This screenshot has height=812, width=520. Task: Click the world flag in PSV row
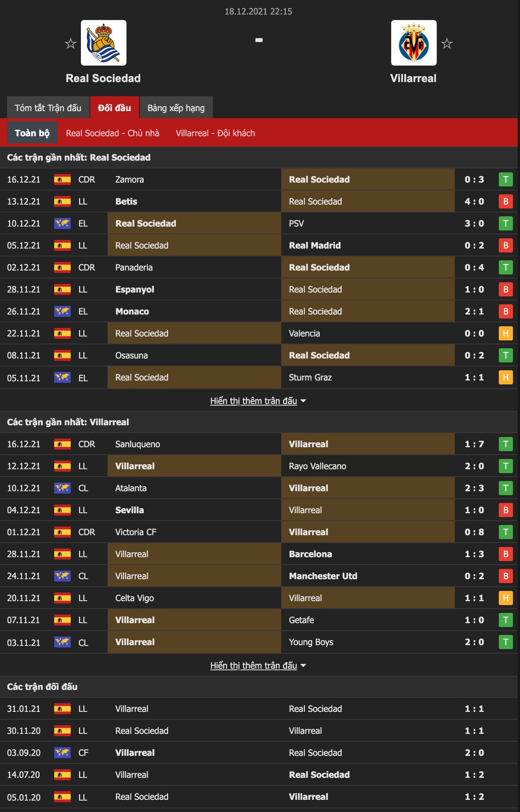(62, 223)
